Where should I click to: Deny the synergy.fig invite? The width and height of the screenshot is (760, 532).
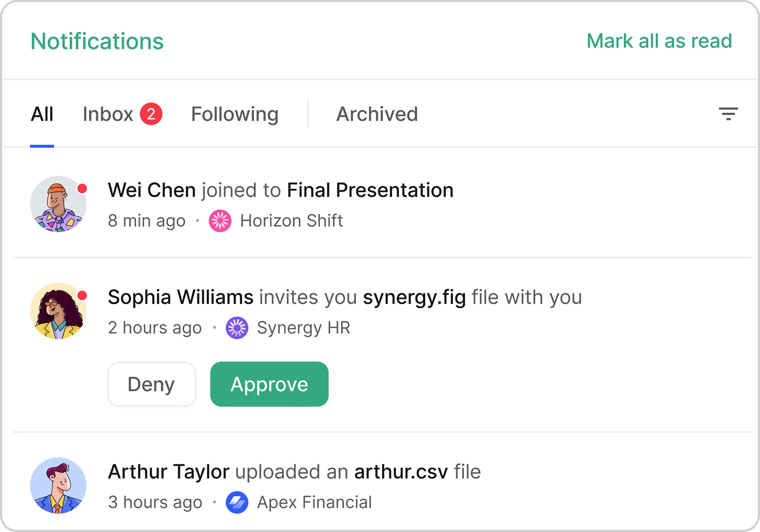151,384
